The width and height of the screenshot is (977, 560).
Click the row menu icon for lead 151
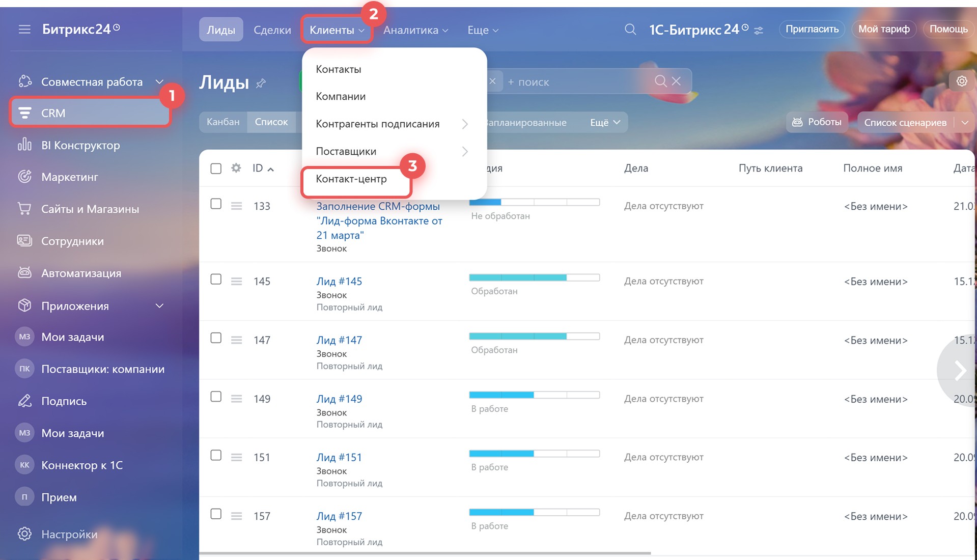[236, 457]
